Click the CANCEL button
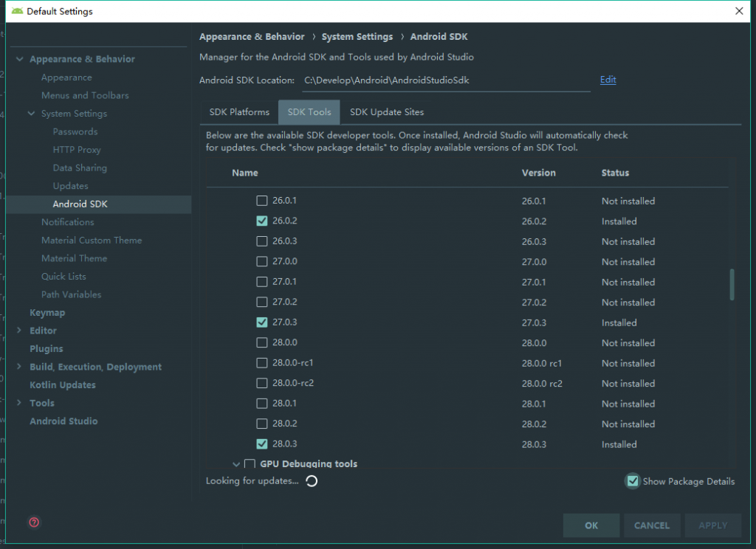The image size is (756, 549). (652, 525)
